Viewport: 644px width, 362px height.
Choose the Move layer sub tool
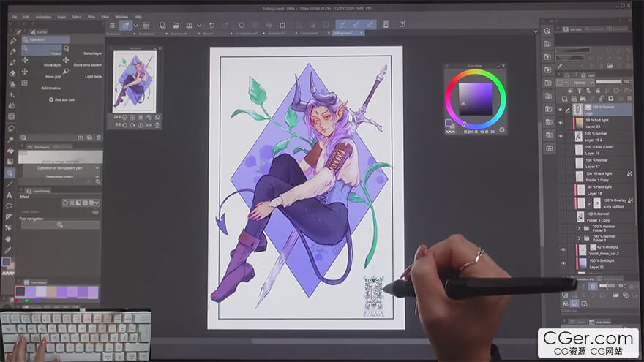pos(51,64)
